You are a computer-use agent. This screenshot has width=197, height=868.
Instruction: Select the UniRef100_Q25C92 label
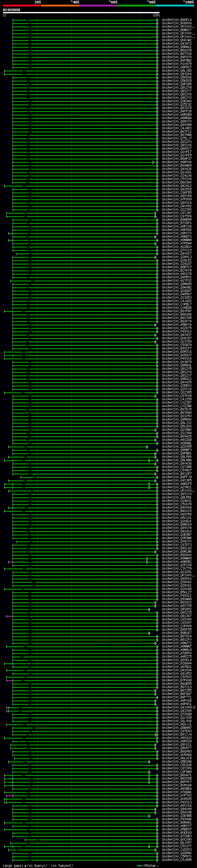coord(177,104)
